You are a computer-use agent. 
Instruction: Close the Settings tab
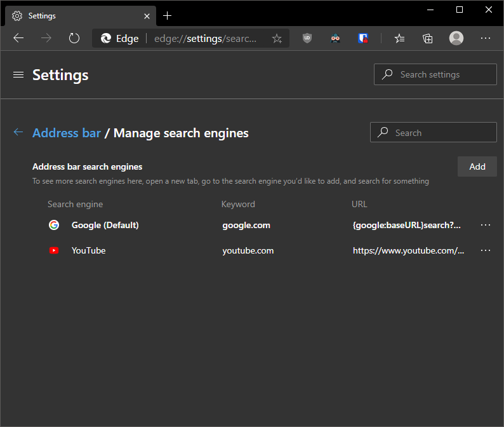coord(147,16)
